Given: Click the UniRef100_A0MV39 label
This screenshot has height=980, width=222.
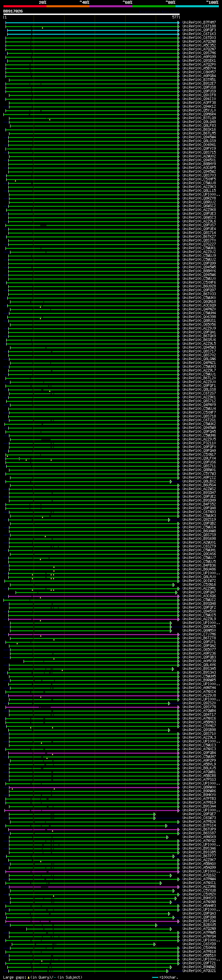Looking at the screenshot, I should (x=199, y=661).
